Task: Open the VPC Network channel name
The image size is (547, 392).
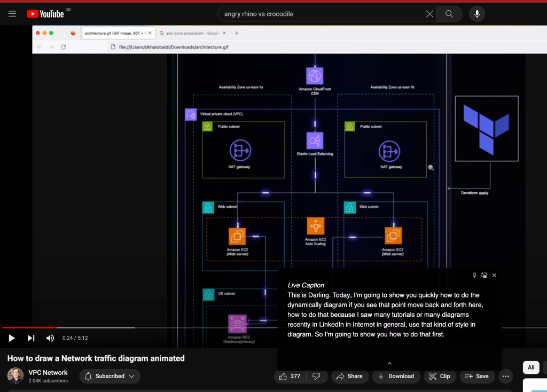Action: [x=48, y=372]
